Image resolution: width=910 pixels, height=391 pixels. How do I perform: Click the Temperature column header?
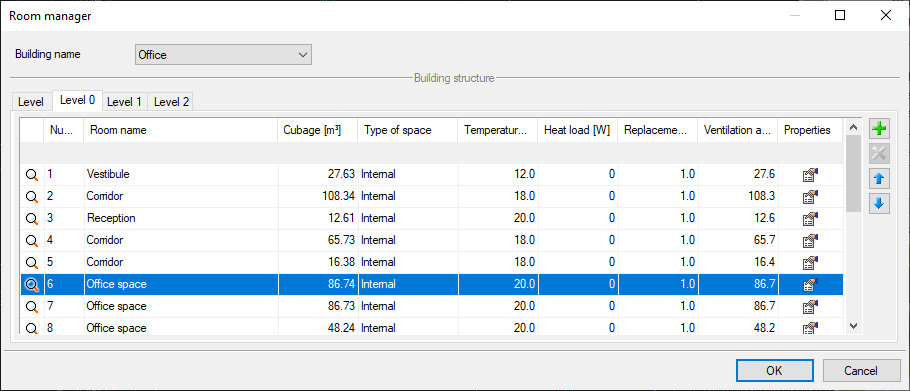498,131
